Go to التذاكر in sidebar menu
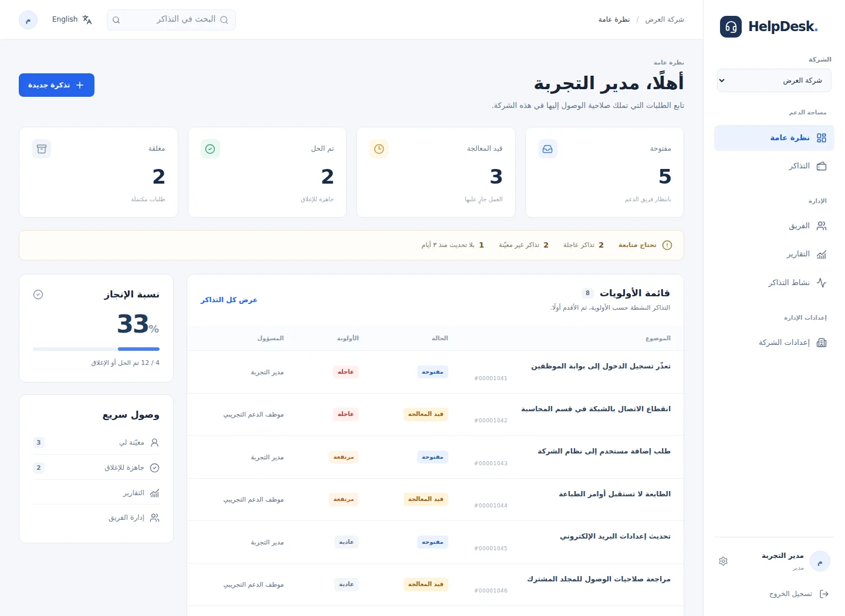This screenshot has width=845, height=616. point(774,166)
